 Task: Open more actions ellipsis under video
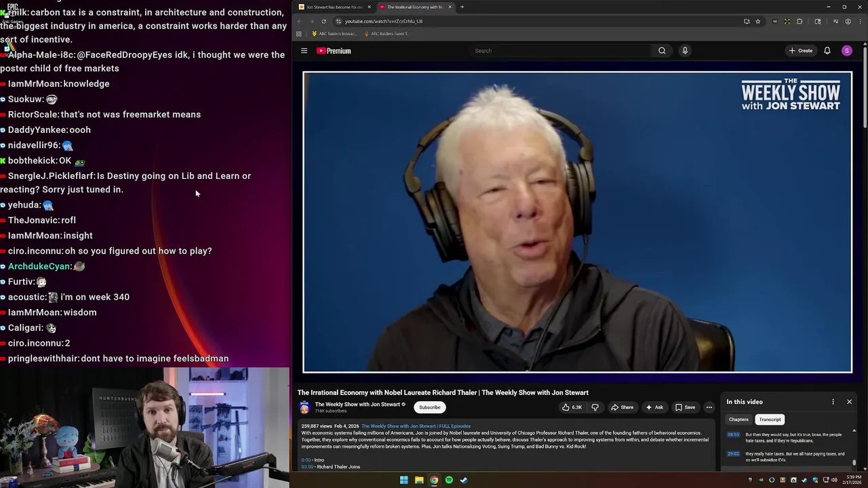tap(709, 407)
